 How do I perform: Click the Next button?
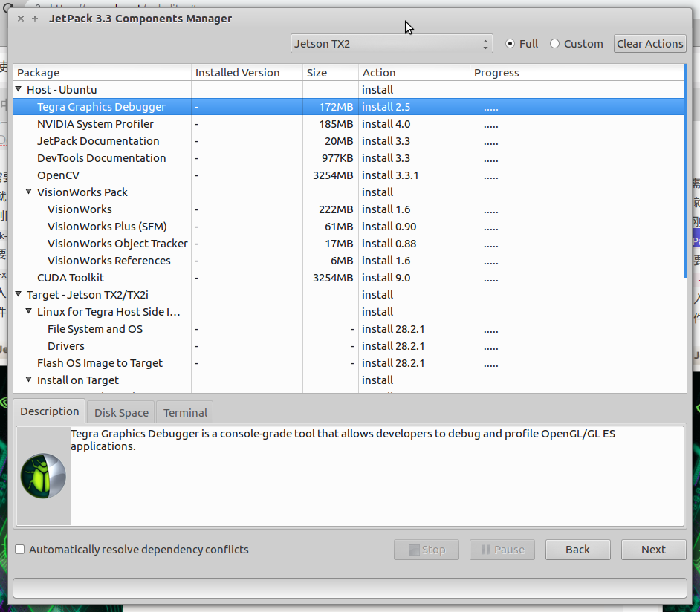654,550
